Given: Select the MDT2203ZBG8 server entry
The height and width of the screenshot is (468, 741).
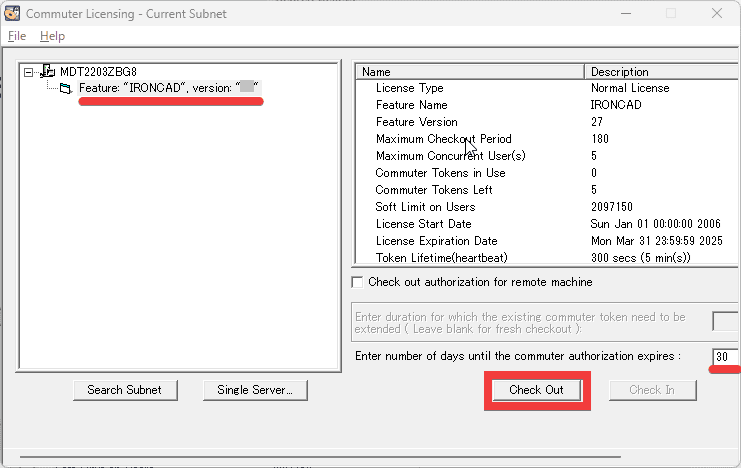Looking at the screenshot, I should click(x=98, y=72).
